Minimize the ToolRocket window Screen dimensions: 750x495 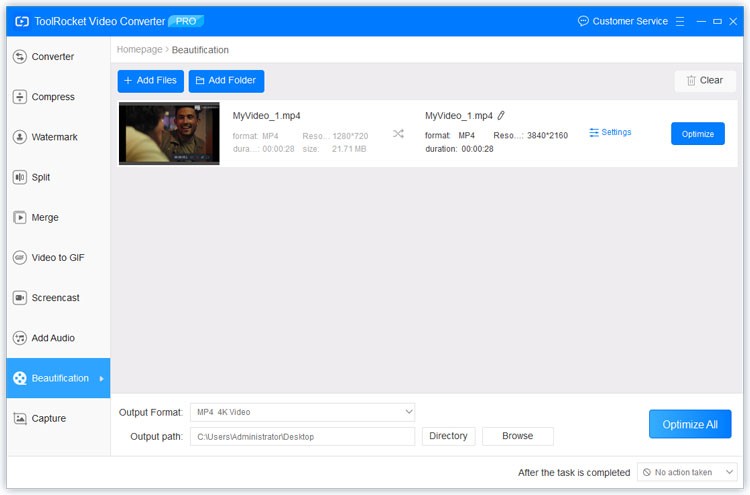[701, 22]
